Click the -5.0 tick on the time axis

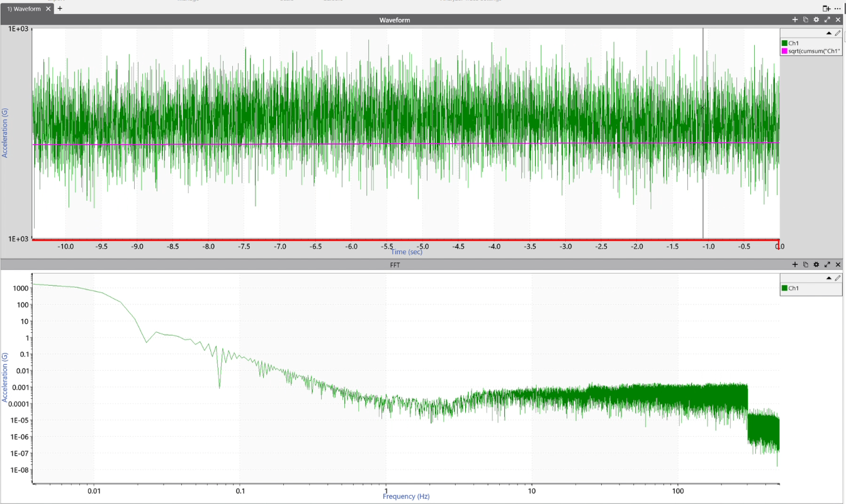coord(422,247)
